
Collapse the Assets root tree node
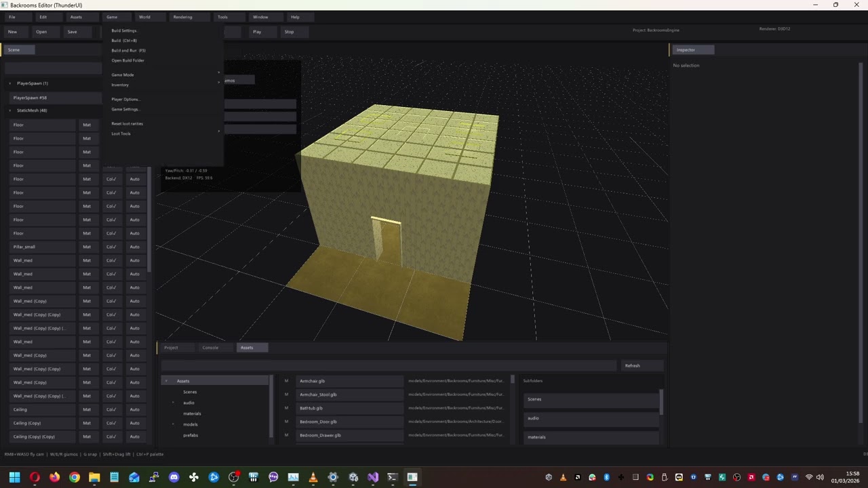167,381
